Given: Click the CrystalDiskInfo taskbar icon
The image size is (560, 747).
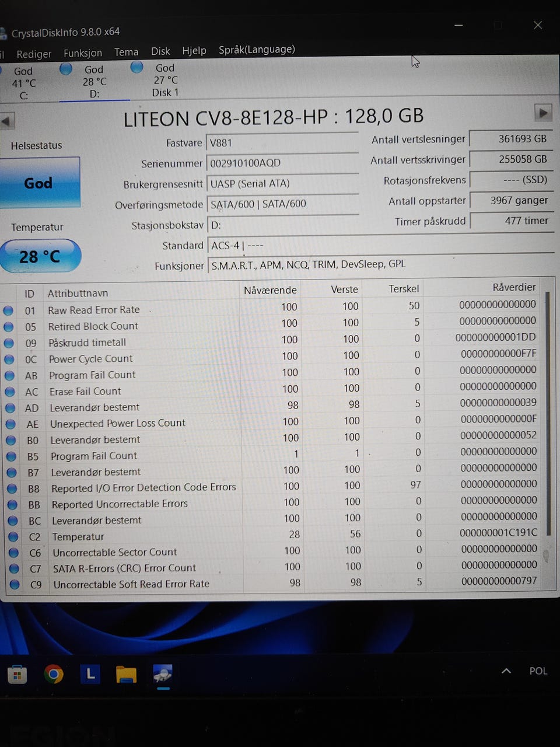Looking at the screenshot, I should (162, 674).
